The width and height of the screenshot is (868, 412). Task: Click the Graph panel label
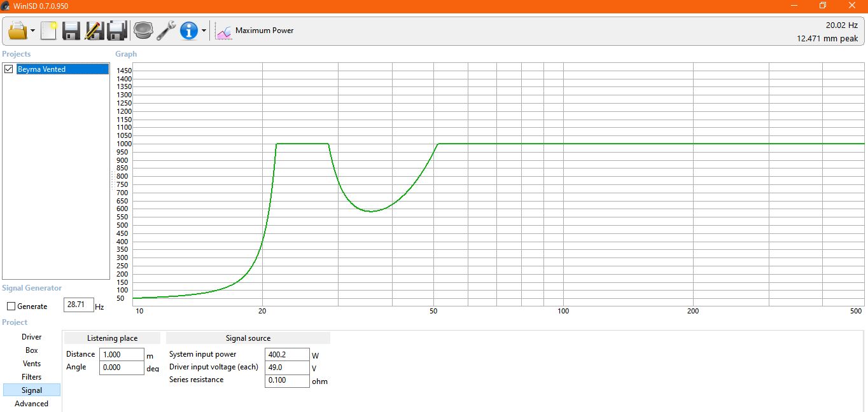tap(126, 54)
